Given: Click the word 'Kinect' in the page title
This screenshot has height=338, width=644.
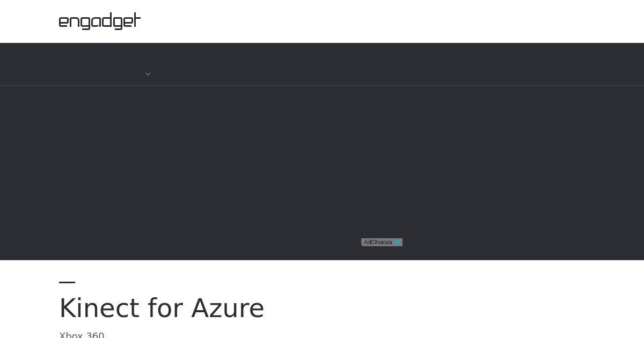Looking at the screenshot, I should 99,308.
